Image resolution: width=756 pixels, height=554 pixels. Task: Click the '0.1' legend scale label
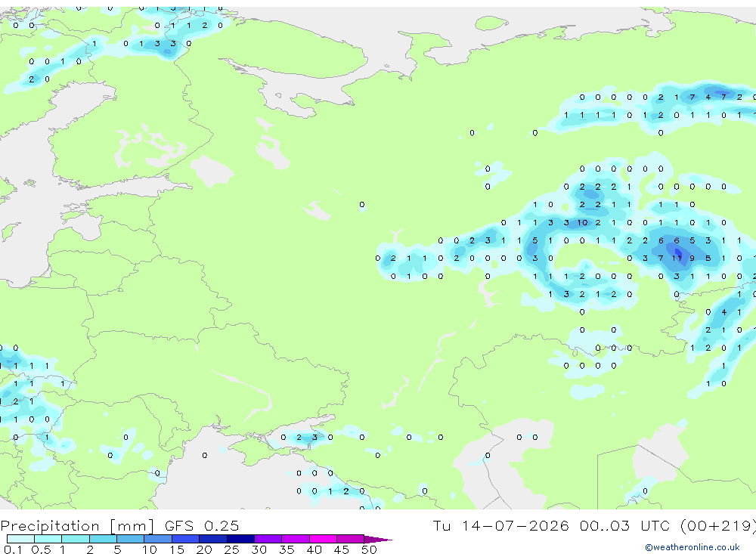pos(13,549)
